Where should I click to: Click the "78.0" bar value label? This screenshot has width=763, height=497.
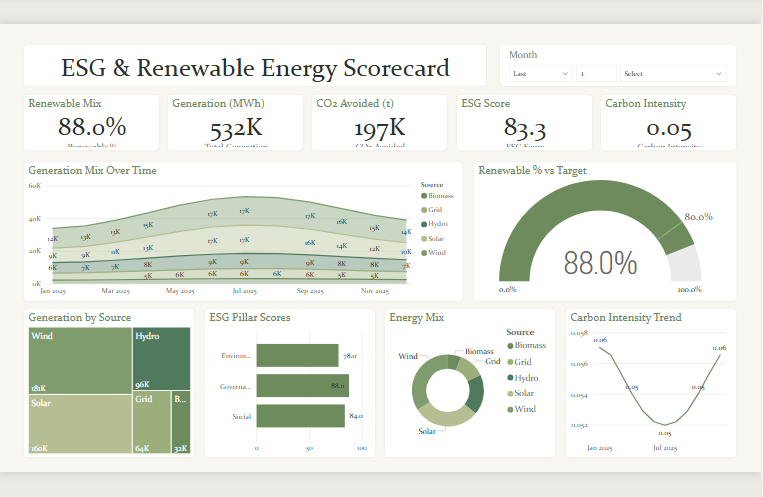coord(349,356)
